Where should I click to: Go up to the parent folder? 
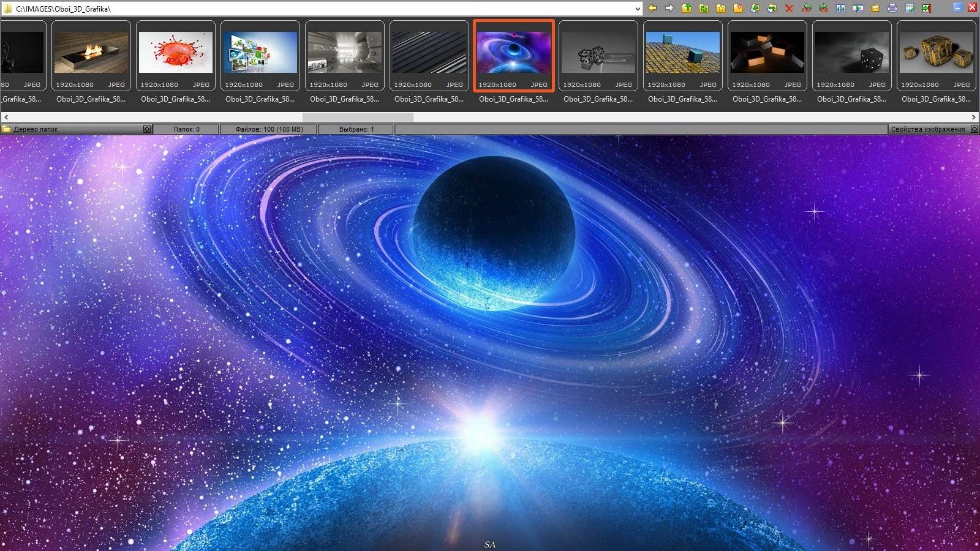coord(687,8)
